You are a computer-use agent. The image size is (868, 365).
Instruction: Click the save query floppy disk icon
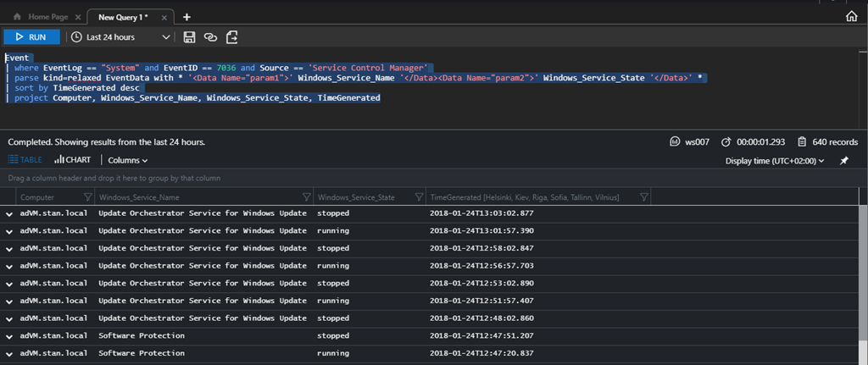[189, 37]
